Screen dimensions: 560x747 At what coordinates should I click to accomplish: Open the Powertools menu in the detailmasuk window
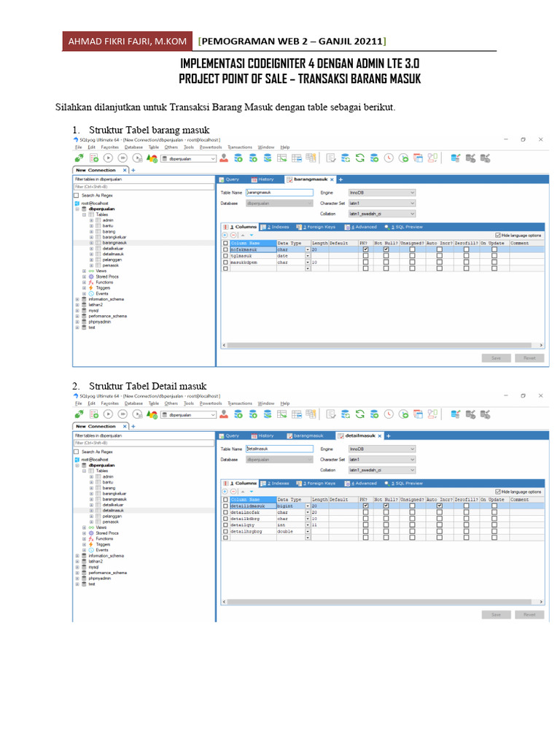211,403
